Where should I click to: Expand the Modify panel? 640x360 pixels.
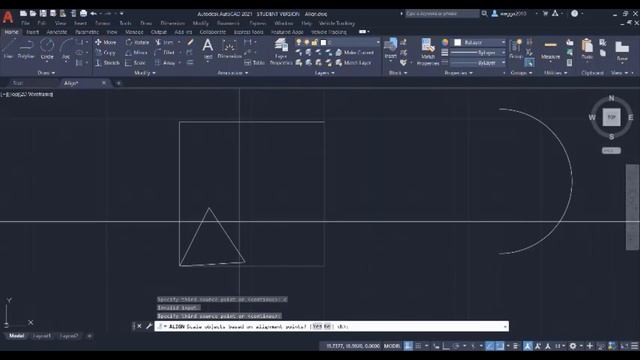coord(145,73)
